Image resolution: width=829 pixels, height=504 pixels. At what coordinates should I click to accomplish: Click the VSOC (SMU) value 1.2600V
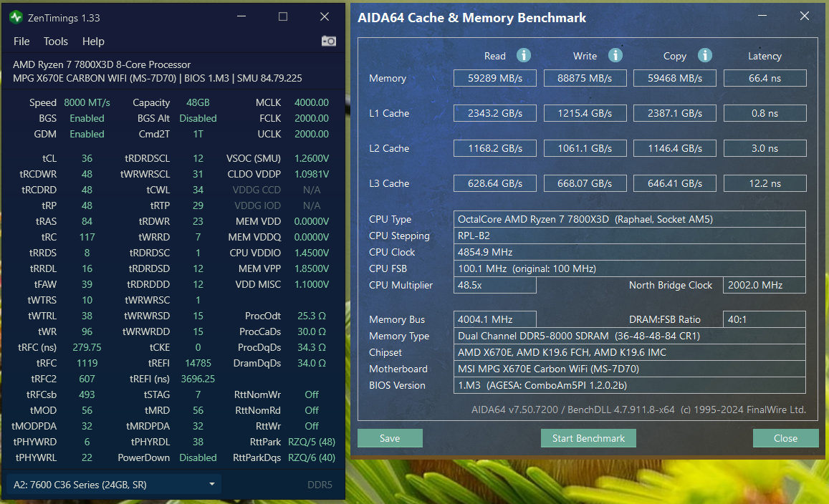click(x=312, y=158)
